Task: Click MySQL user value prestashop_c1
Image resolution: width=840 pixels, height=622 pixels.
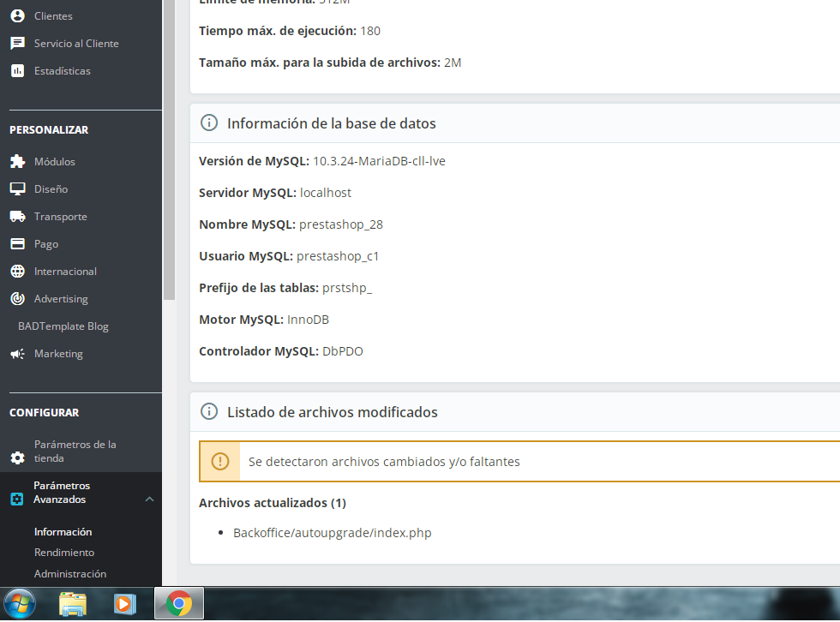Action: (338, 256)
